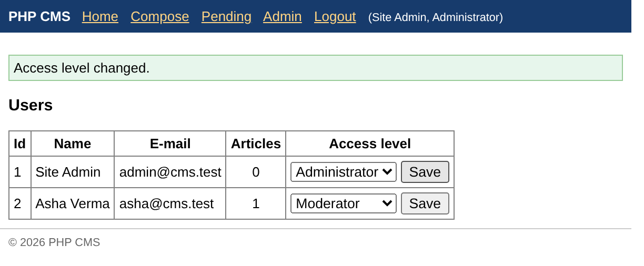Click the Access level changed notification
Screen dimensions: 644x266
pos(316,68)
